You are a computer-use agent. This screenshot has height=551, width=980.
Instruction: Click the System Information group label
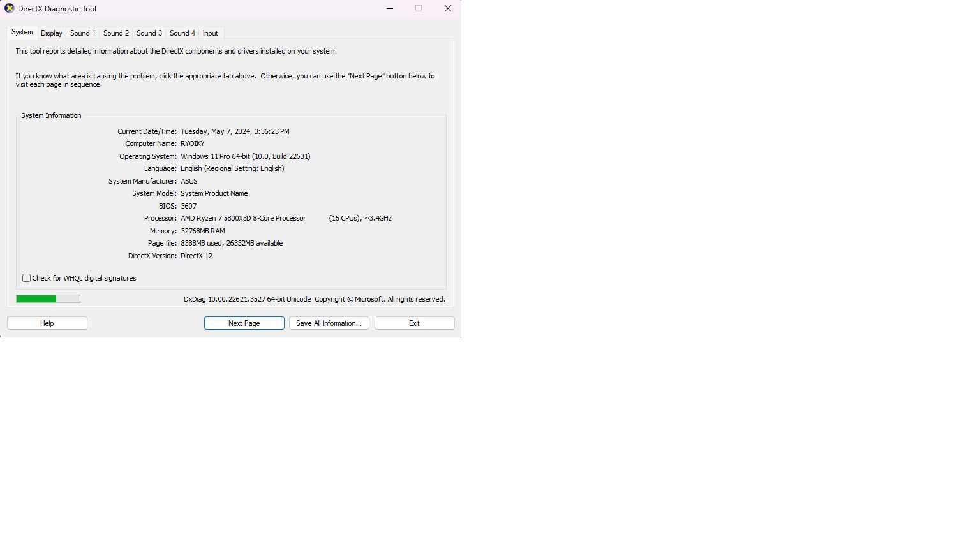click(51, 115)
